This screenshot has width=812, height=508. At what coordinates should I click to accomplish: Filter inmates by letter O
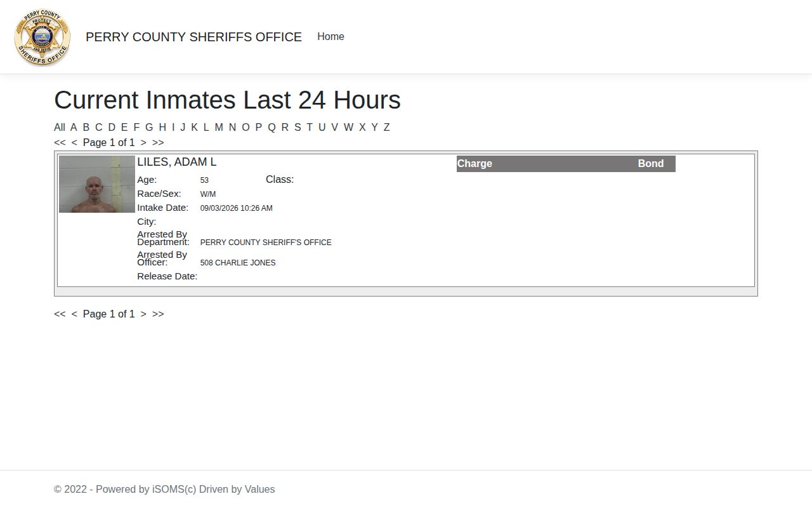point(246,127)
